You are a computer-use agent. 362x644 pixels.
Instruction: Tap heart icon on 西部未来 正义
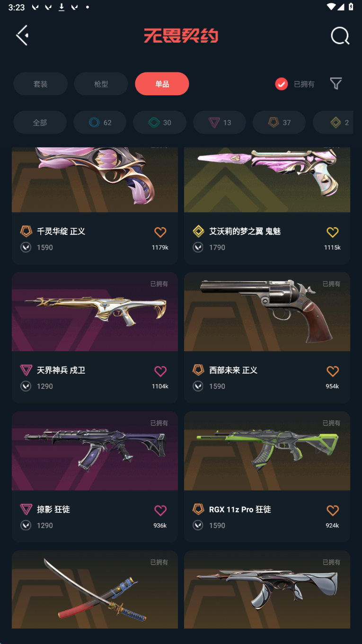(333, 371)
